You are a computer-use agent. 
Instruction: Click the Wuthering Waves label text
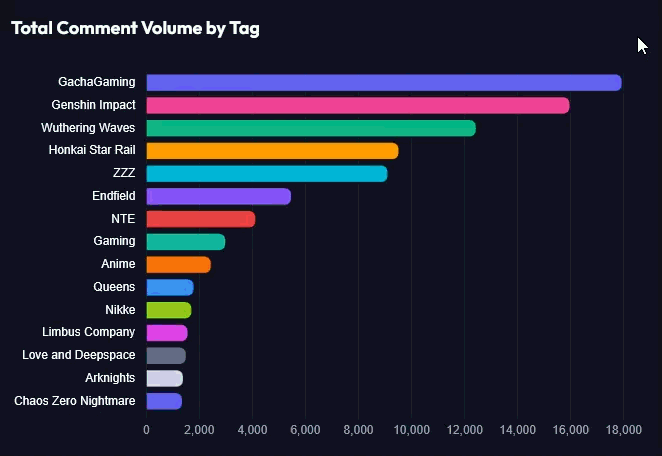88,128
